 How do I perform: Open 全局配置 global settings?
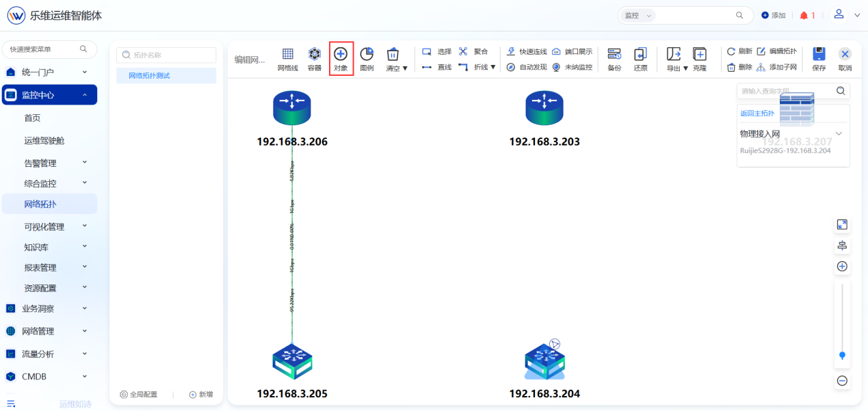[138, 395]
